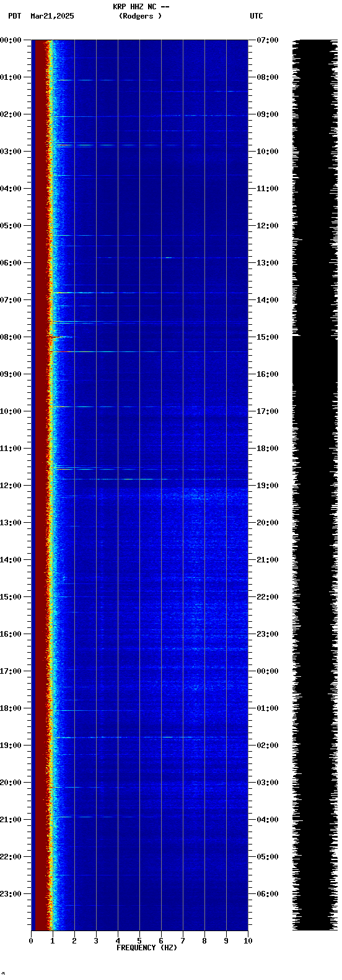
Task: Click the 19:00 UTC time label
Action: click(x=267, y=486)
